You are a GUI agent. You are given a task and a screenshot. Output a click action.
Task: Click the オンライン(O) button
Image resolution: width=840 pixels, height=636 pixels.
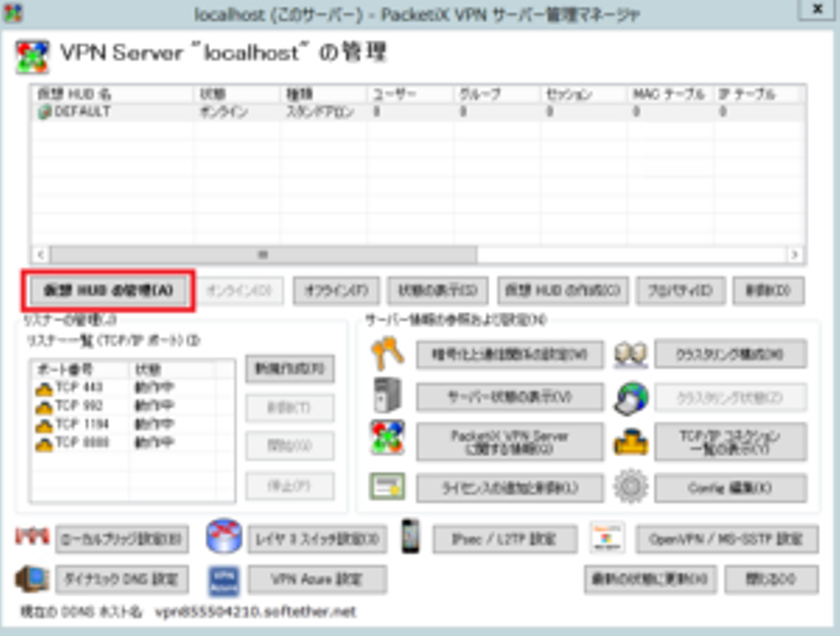pyautogui.click(x=240, y=290)
